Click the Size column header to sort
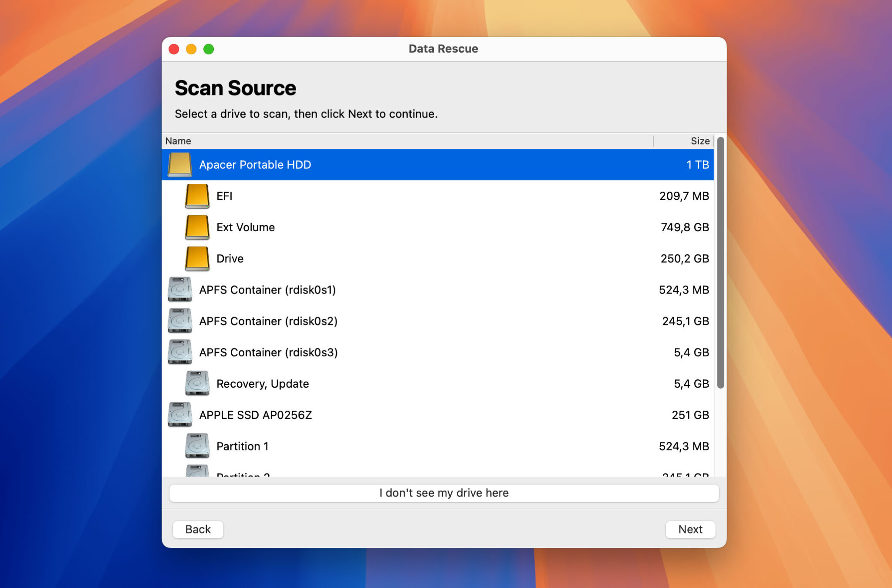The width and height of the screenshot is (892, 588). coord(700,141)
